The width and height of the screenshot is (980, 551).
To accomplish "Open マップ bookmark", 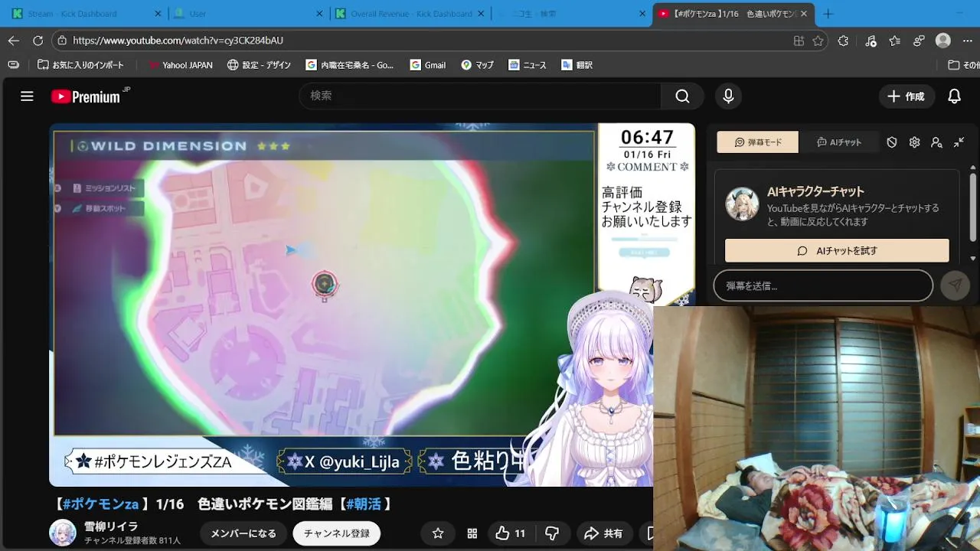I will [477, 65].
